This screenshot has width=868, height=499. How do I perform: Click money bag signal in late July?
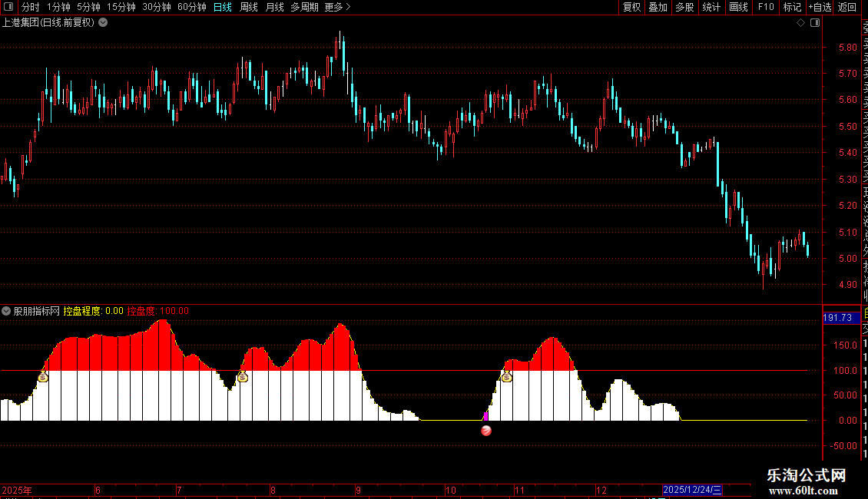coord(243,377)
